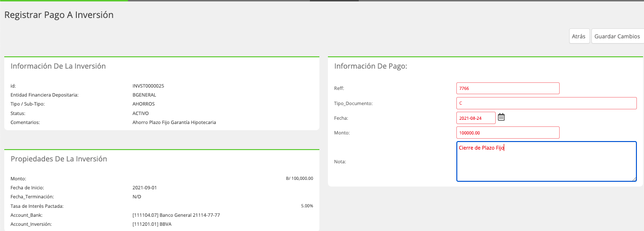Click the Reff: label
Viewport: 644px width, 231px height.
pyautogui.click(x=339, y=88)
